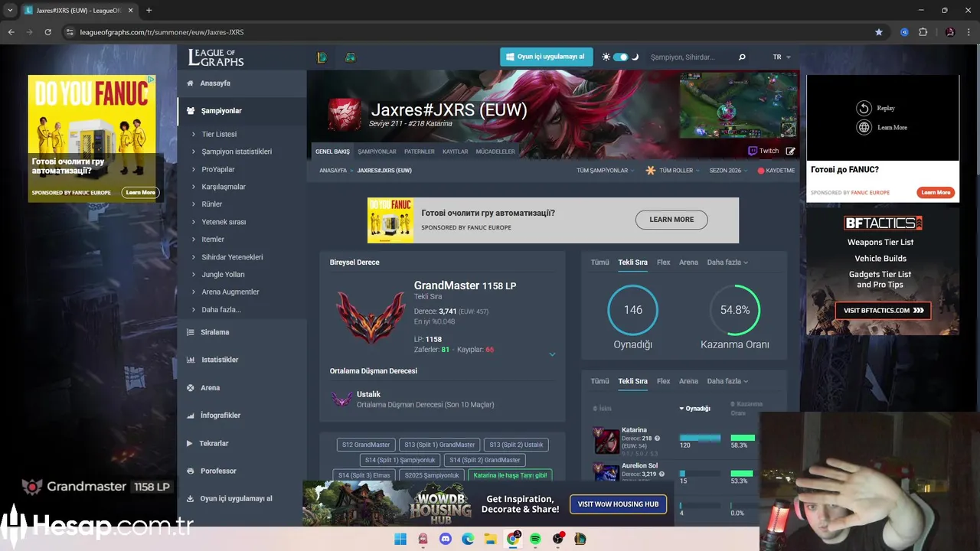The height and width of the screenshot is (551, 980).
Task: Click the Katarina games played progress bar
Action: [701, 438]
